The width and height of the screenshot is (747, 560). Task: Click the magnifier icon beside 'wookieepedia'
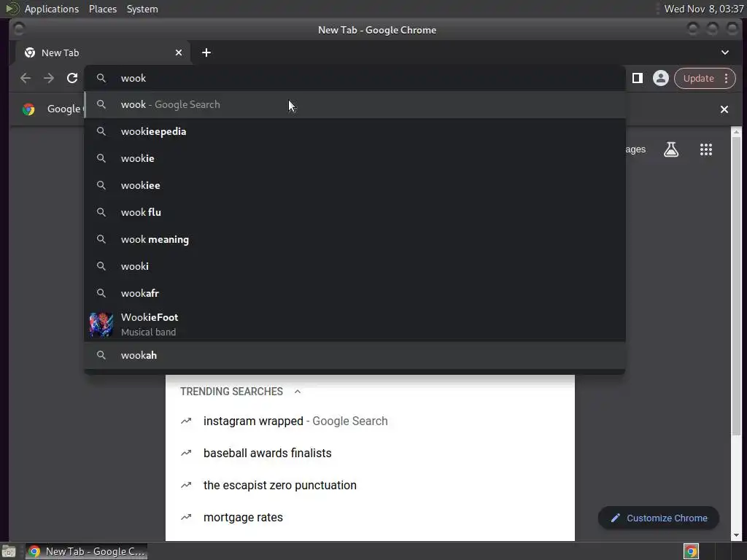click(101, 131)
